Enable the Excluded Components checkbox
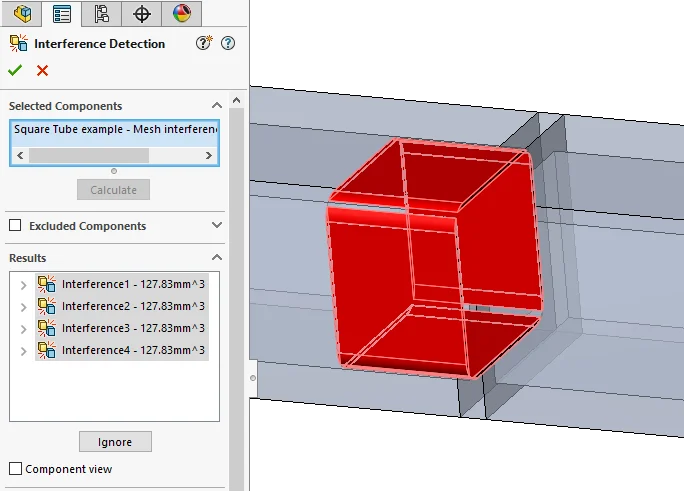 15,226
